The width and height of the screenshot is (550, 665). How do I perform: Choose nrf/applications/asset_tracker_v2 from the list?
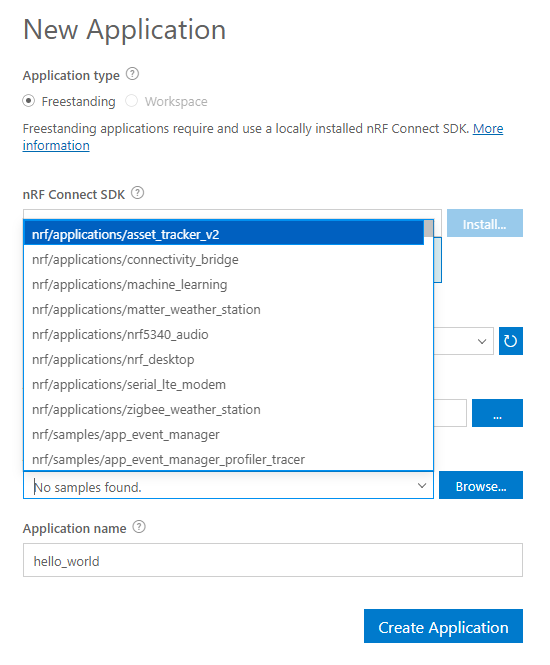[224, 234]
